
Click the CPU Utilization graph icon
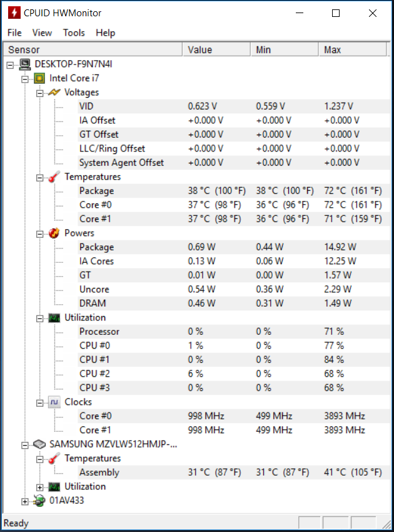coord(54,318)
